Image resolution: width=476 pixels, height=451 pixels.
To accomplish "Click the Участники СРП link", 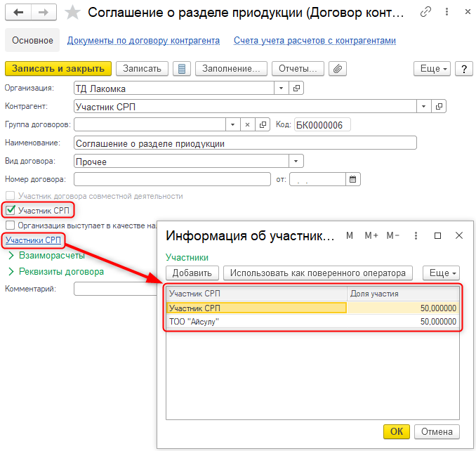I will pyautogui.click(x=33, y=241).
